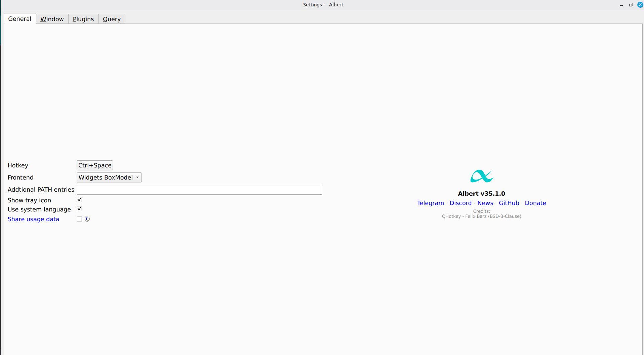Switch to the Query tab
The width and height of the screenshot is (644, 355).
click(112, 19)
